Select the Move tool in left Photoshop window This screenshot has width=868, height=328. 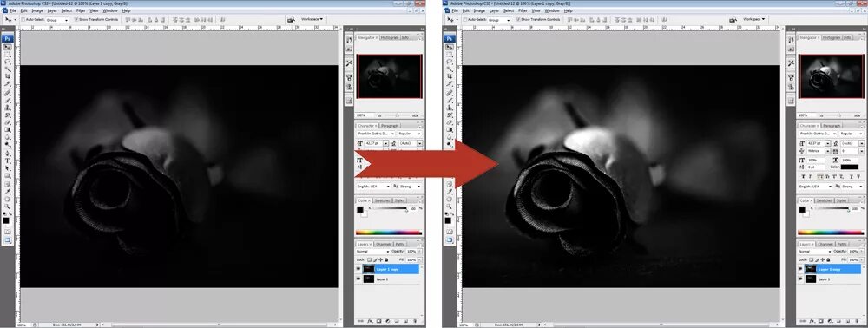[7, 48]
